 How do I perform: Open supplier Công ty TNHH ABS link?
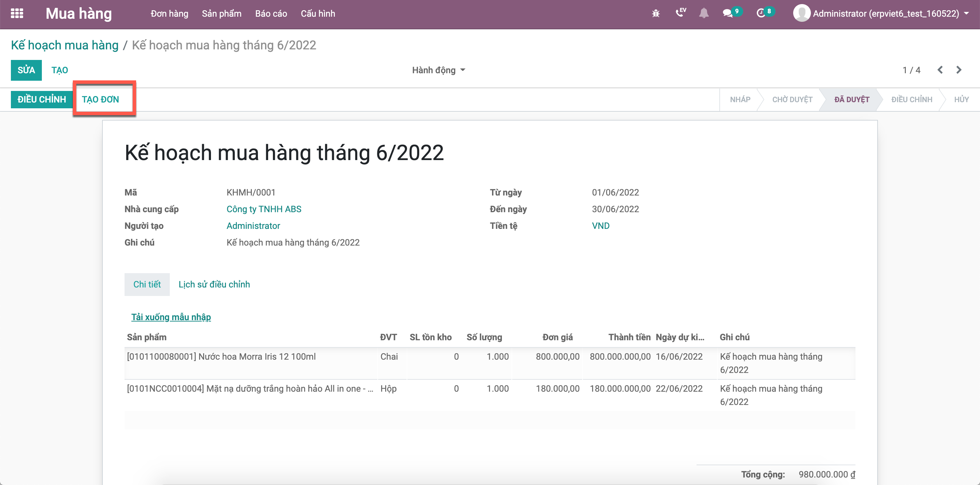[x=264, y=209]
